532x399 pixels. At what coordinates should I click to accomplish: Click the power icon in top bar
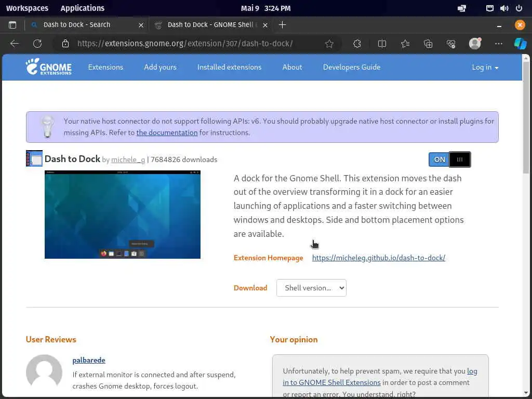[519, 8]
